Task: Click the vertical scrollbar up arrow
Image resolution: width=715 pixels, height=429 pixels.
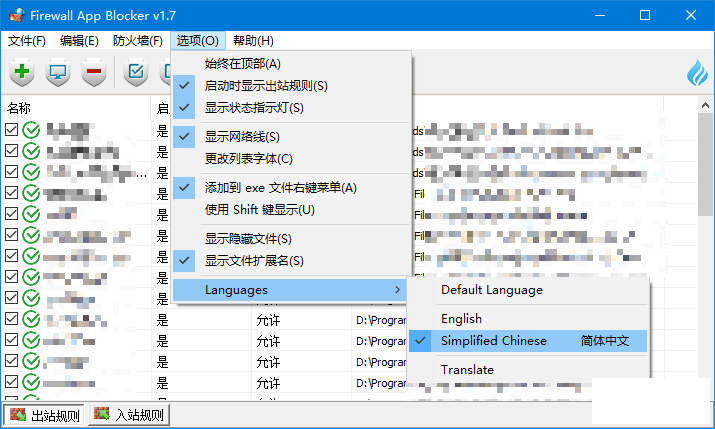Action: point(705,105)
